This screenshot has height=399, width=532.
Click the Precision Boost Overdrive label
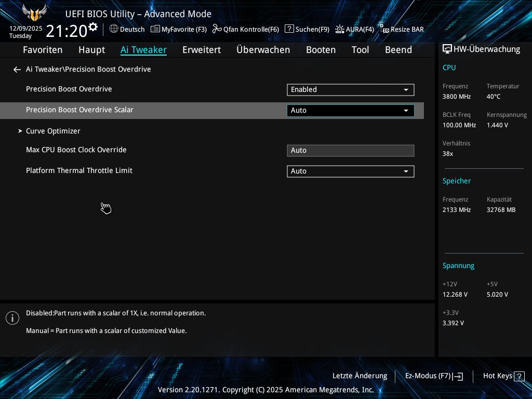coord(69,89)
